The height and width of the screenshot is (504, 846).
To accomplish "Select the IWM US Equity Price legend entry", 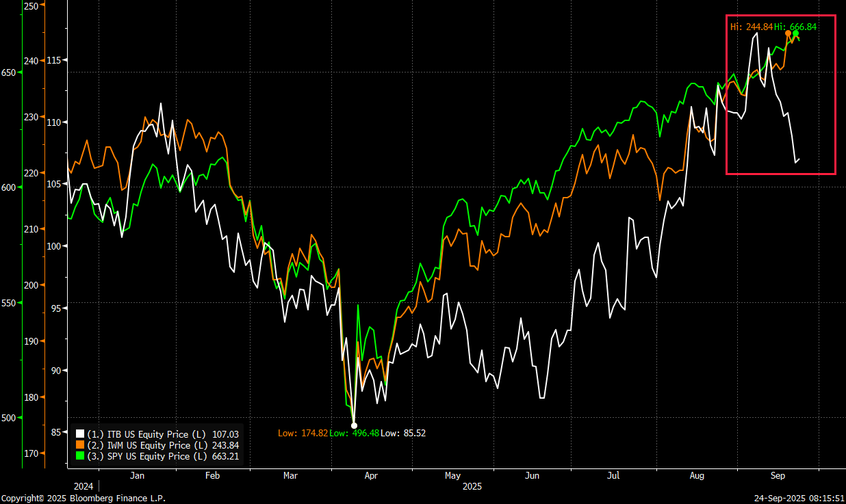I will tap(157, 445).
